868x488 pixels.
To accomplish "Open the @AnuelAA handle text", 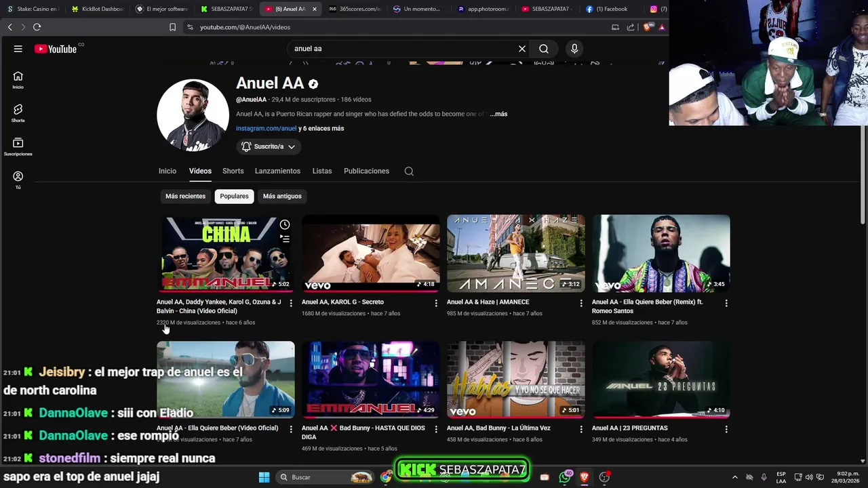I will tap(251, 100).
